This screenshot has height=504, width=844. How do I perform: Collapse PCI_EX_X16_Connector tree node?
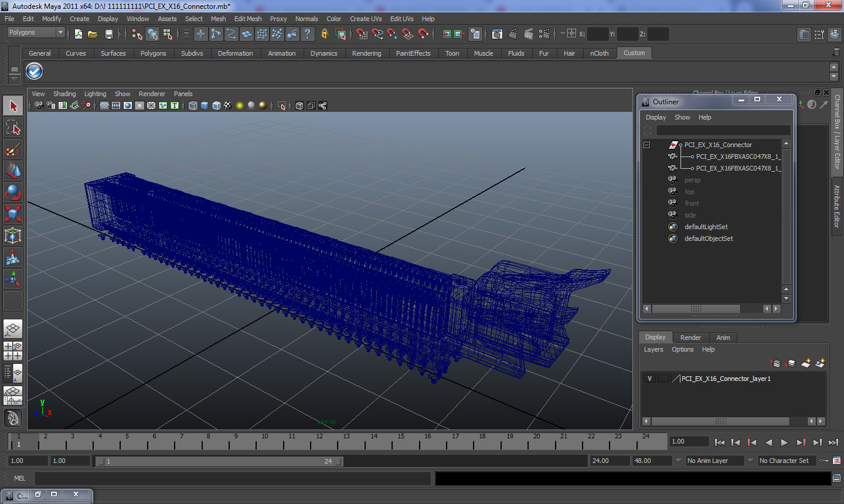pos(647,145)
